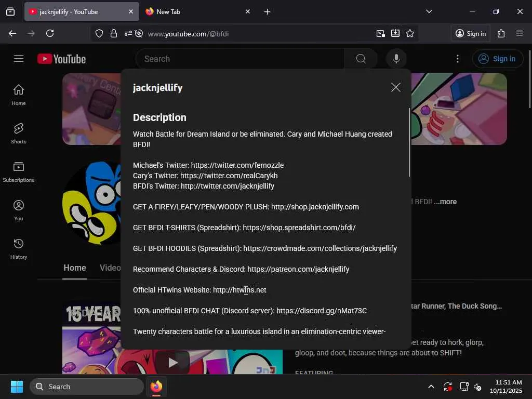View site security lock information
532x399 pixels.
(x=114, y=33)
